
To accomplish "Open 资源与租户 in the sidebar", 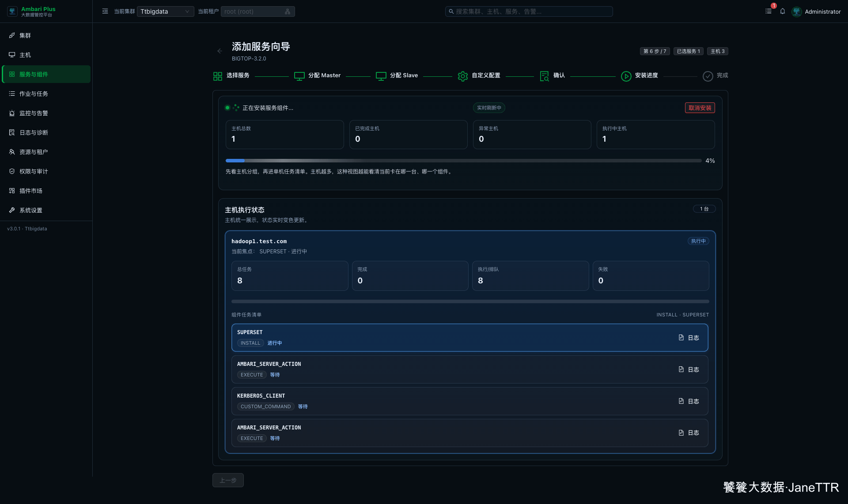I will point(46,152).
